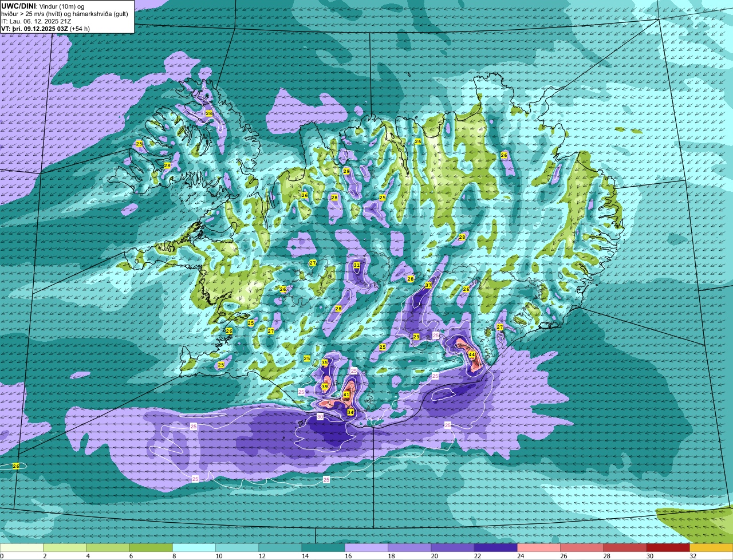Click the yellow 34 gust label
Viewport: 733px width, 560px height.
tap(350, 412)
